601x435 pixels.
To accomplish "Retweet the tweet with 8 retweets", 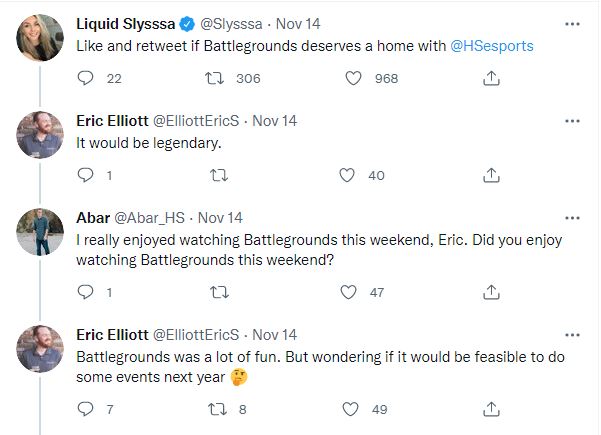I will (217, 409).
